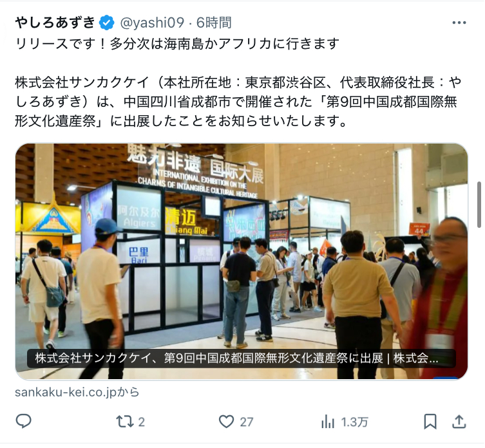The width and height of the screenshot is (485, 448).
Task: Open the share upload icon
Action: click(459, 422)
